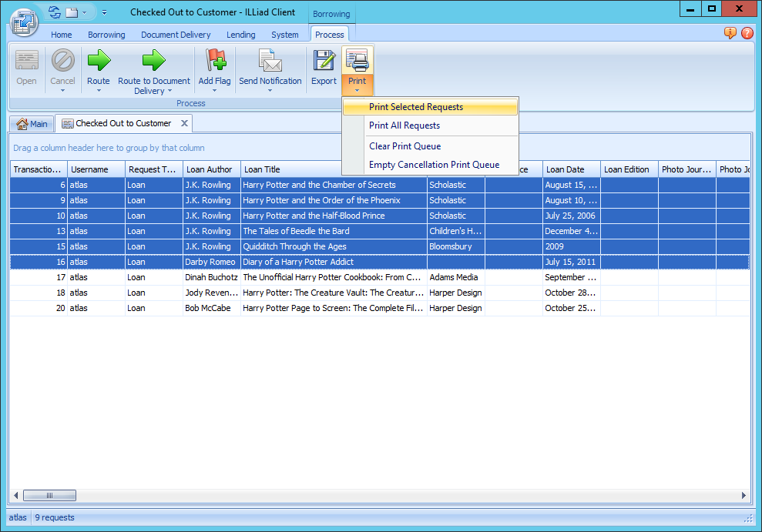This screenshot has height=532, width=762.
Task: Go to the Main tab
Action: coord(32,123)
